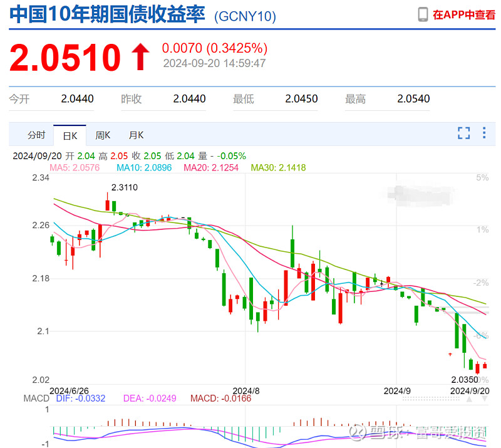This screenshot has height=448, width=501.
Task: Click the dotted chart range scrollbar
Action: coord(431,399)
